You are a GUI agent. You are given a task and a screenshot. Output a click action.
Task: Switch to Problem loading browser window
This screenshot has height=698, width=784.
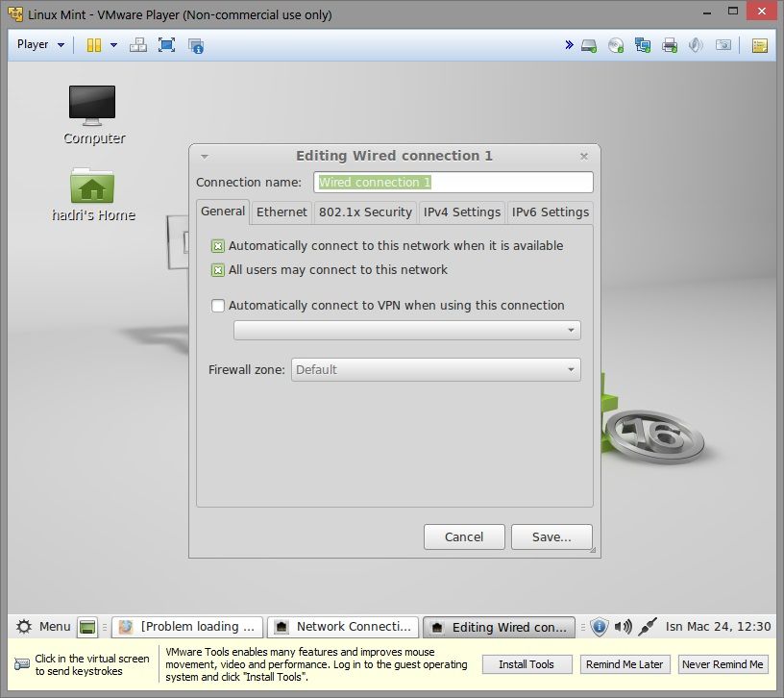[x=187, y=627]
